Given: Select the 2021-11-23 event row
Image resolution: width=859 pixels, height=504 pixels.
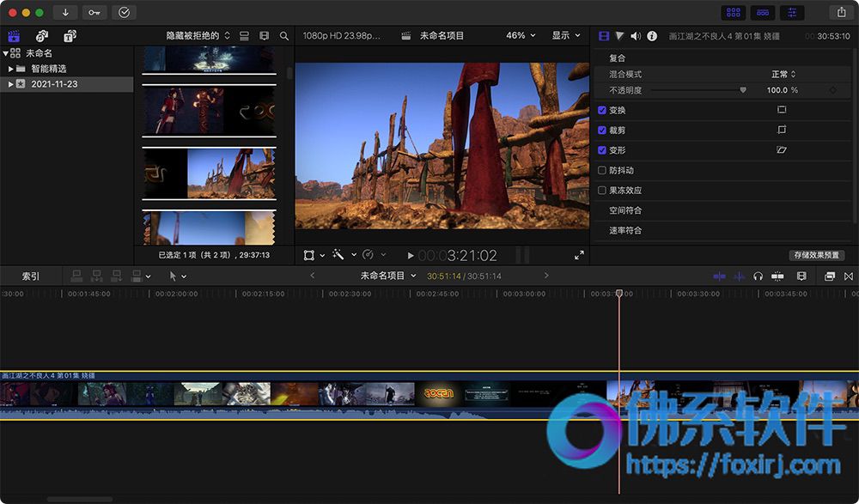Looking at the screenshot, I should pyautogui.click(x=67, y=84).
